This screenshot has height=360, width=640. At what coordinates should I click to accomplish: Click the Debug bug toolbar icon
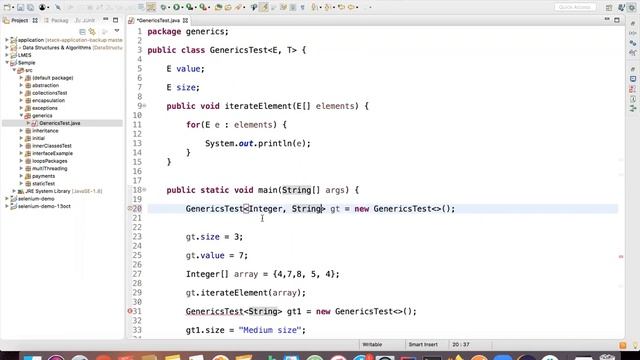pos(163,7)
